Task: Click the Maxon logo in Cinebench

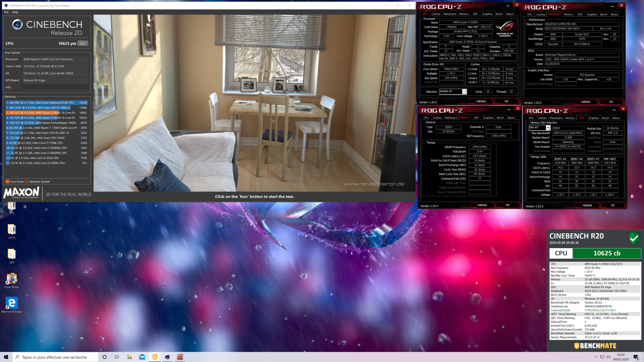Action: pyautogui.click(x=21, y=192)
